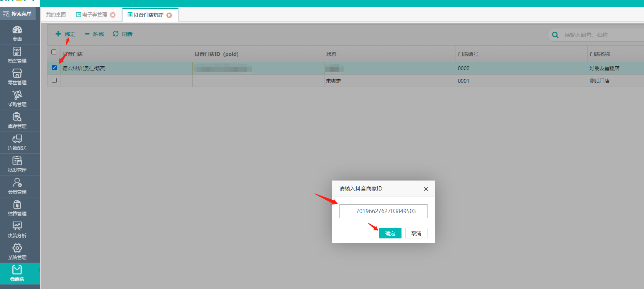Open 结算管理 in the sidebar
This screenshot has height=289, width=644.
pos(17,208)
